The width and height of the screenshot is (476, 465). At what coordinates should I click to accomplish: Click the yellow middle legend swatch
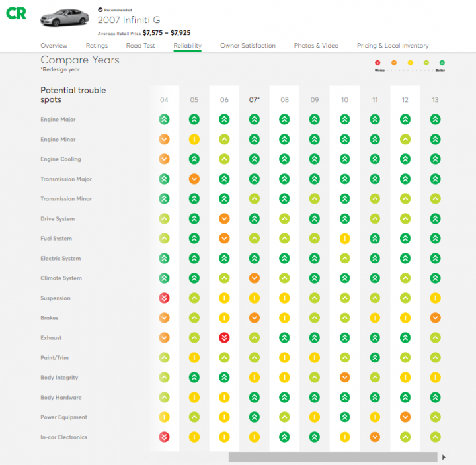click(410, 63)
